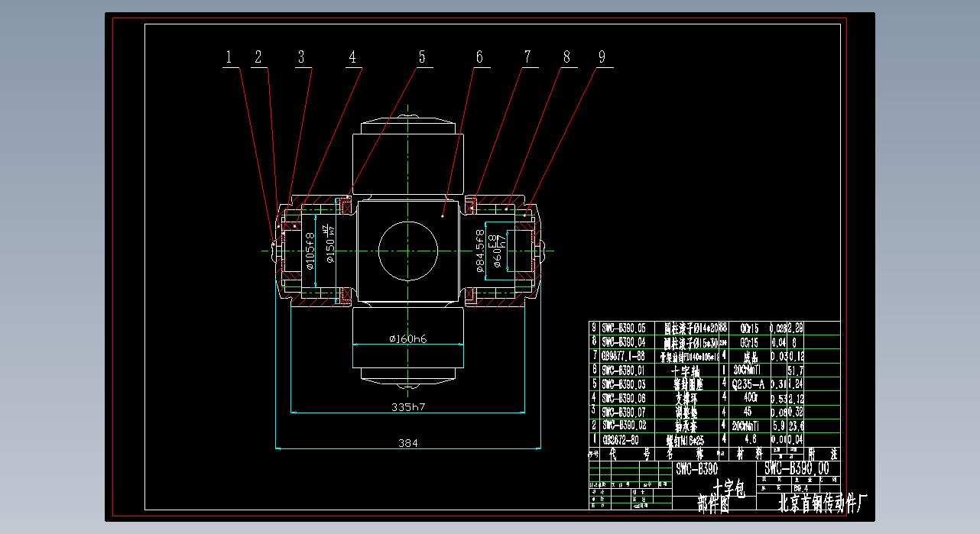
Task: Click the center circle of the cross shaft
Action: coord(407,251)
